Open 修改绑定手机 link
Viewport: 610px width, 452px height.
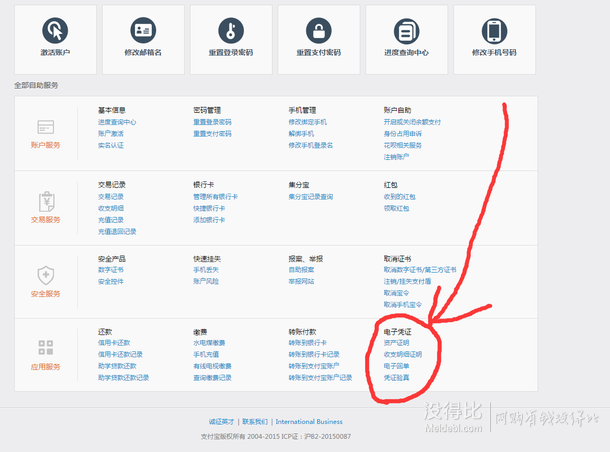tap(308, 122)
